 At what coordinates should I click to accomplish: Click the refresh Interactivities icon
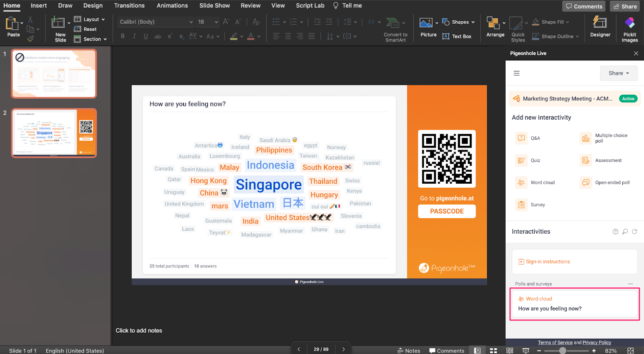[x=634, y=232]
